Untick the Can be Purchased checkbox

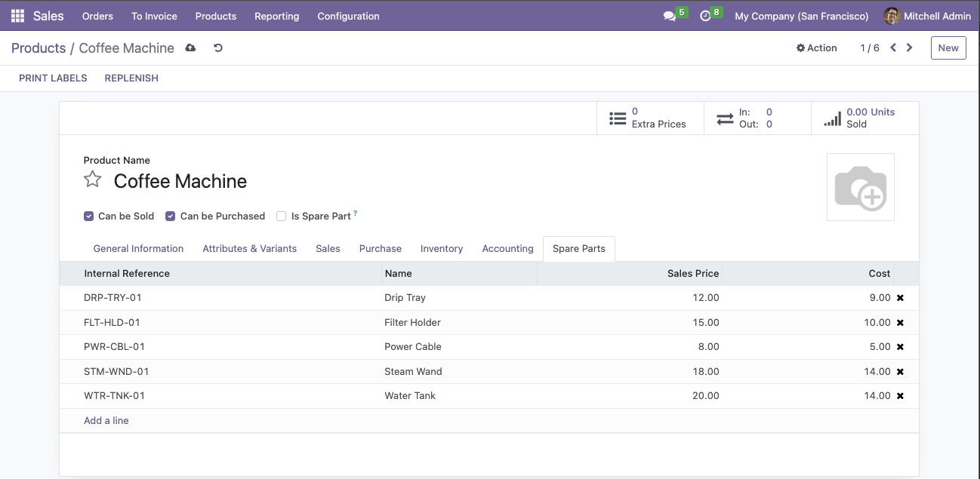pyautogui.click(x=171, y=216)
